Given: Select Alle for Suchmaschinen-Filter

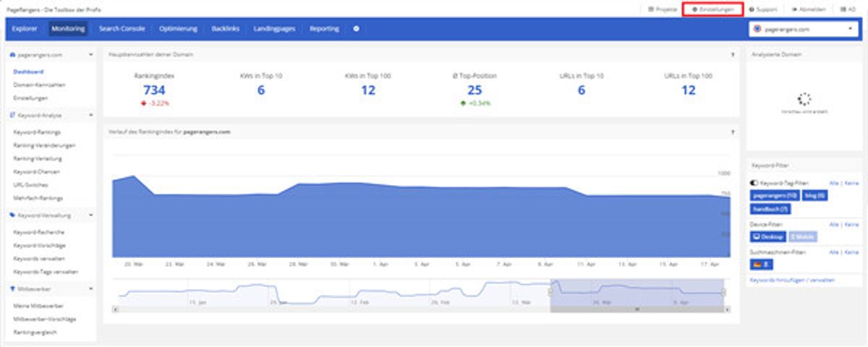Looking at the screenshot, I should click(834, 252).
